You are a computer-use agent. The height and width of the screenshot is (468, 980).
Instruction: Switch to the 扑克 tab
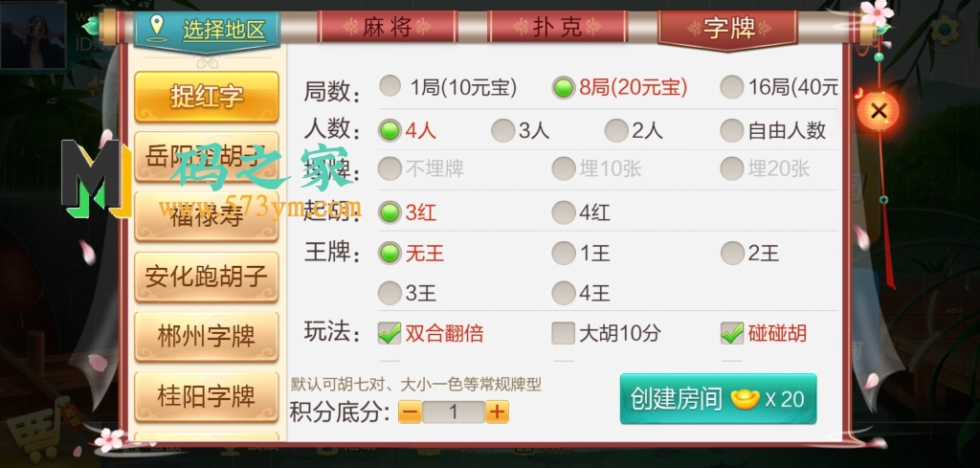pyautogui.click(x=557, y=27)
